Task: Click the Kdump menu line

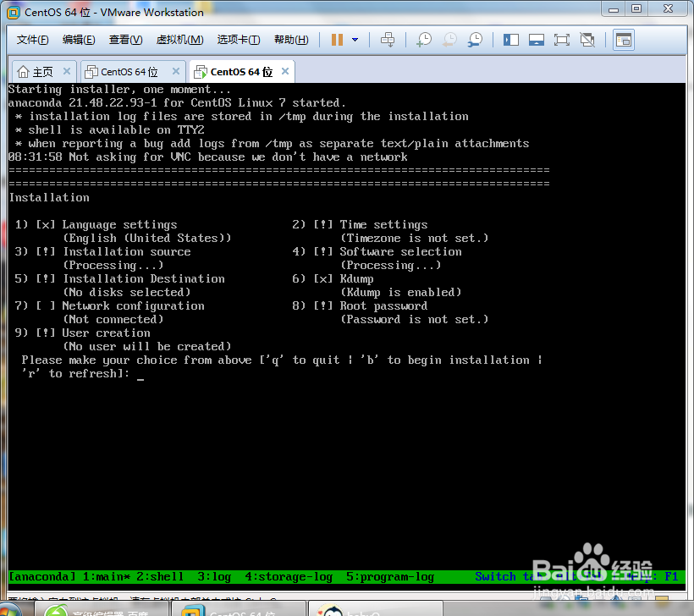Action: (x=333, y=278)
